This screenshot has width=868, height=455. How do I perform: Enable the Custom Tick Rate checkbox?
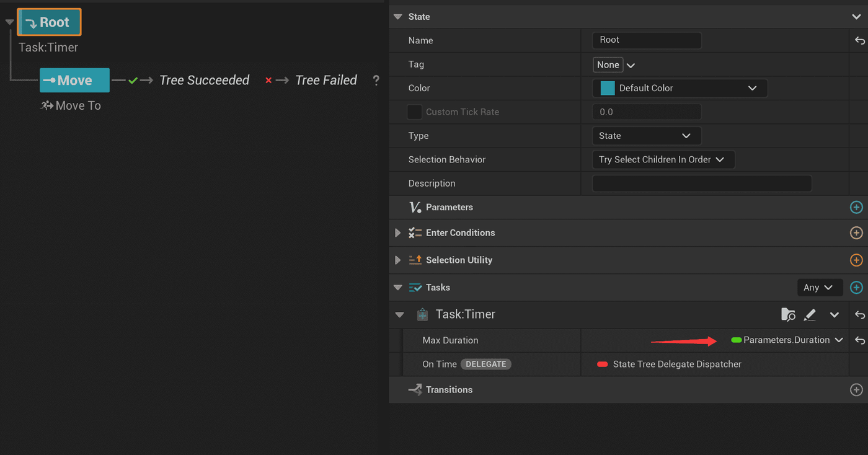pos(414,112)
